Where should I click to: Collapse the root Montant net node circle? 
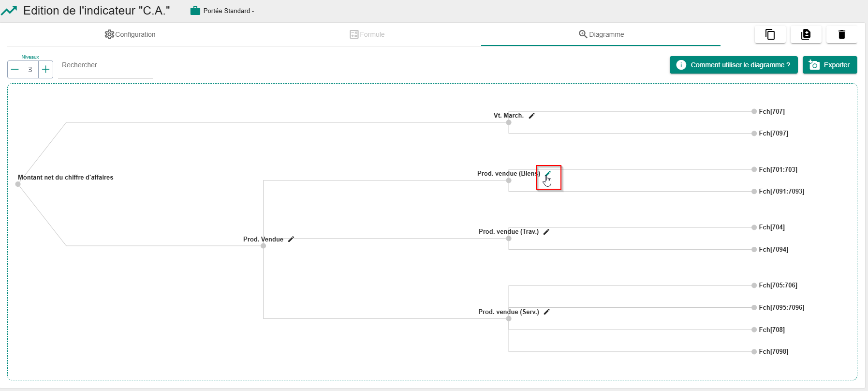tap(18, 184)
